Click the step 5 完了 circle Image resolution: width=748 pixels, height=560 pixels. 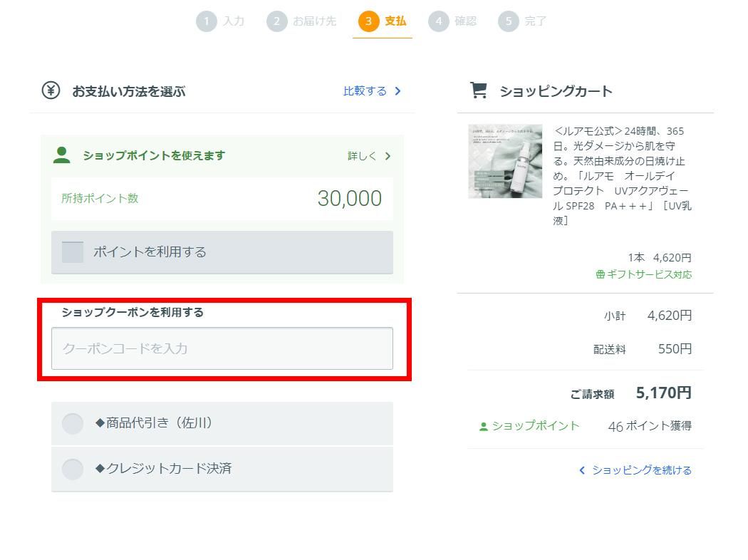508,21
